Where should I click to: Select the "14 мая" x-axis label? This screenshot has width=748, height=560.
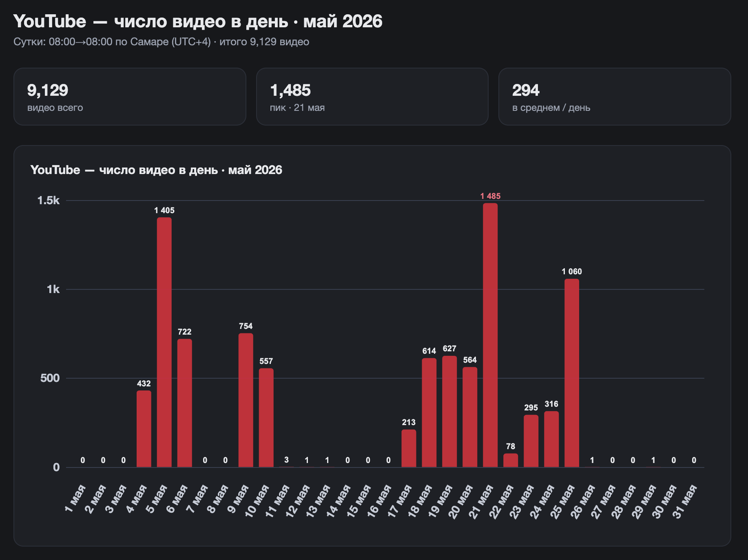(339, 500)
